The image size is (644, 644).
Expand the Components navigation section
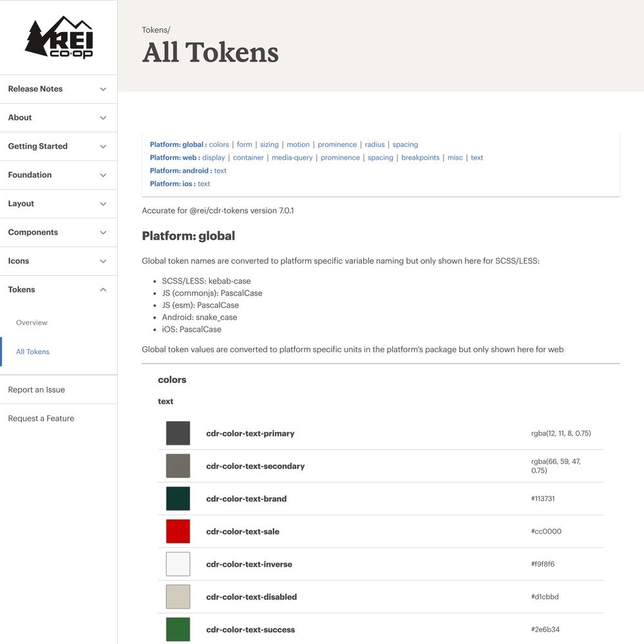click(59, 232)
